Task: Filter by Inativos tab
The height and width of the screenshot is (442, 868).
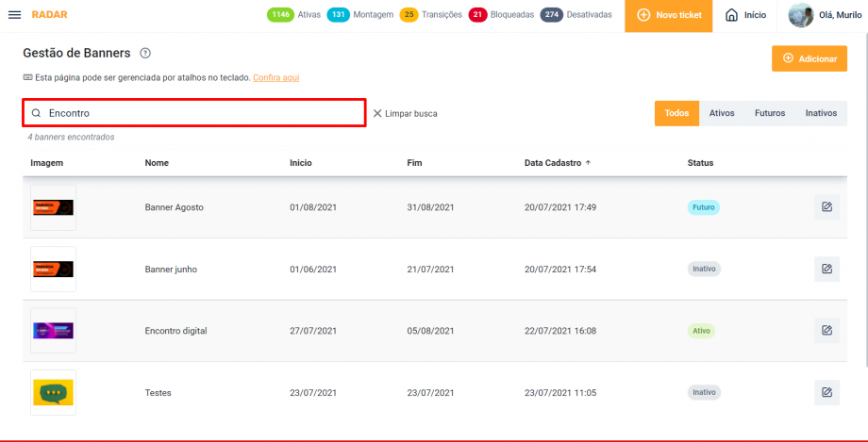Action: pos(821,113)
